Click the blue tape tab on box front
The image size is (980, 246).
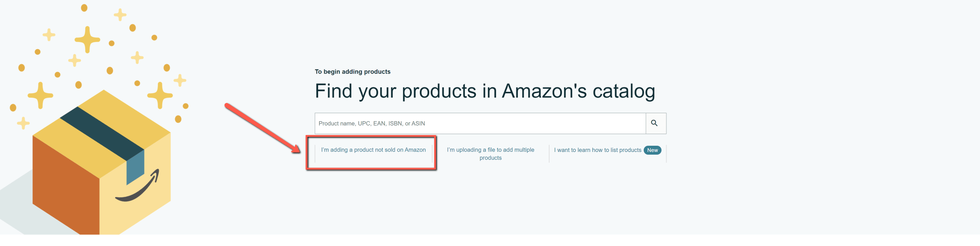click(x=135, y=167)
